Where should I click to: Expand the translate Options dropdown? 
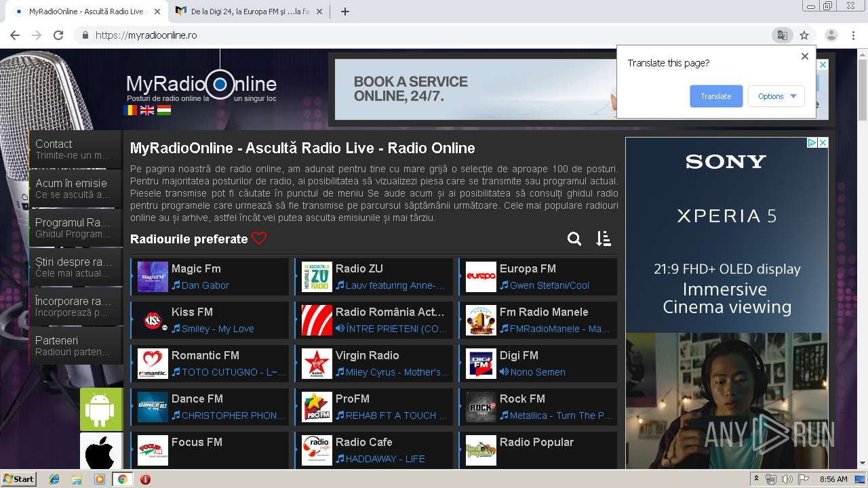pyautogui.click(x=776, y=96)
